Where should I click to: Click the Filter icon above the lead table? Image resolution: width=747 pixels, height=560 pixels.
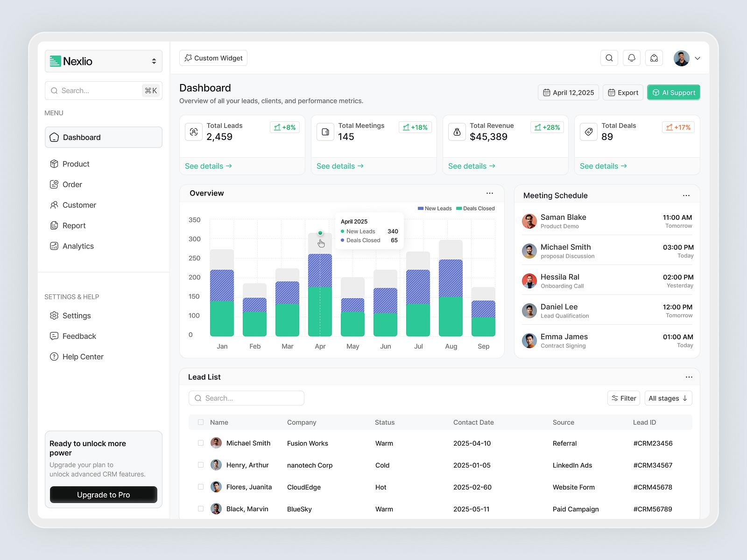click(x=614, y=398)
